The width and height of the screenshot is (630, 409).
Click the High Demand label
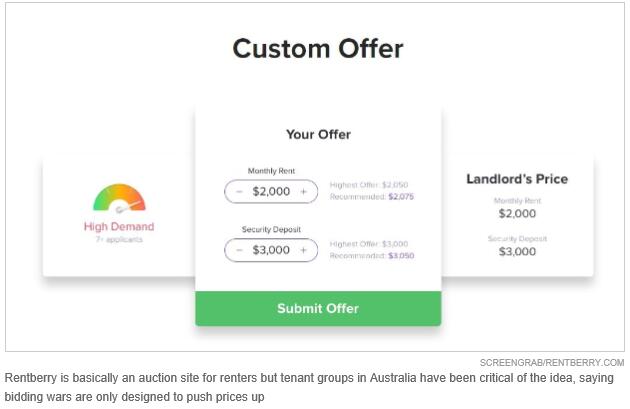(119, 227)
